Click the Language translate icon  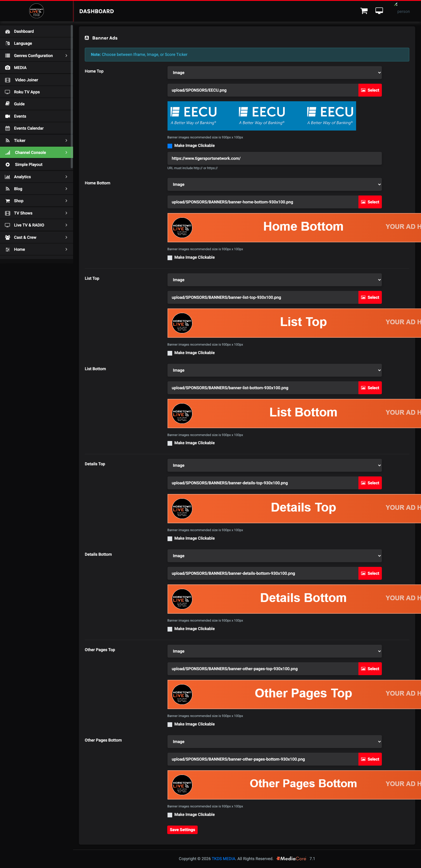[7, 44]
